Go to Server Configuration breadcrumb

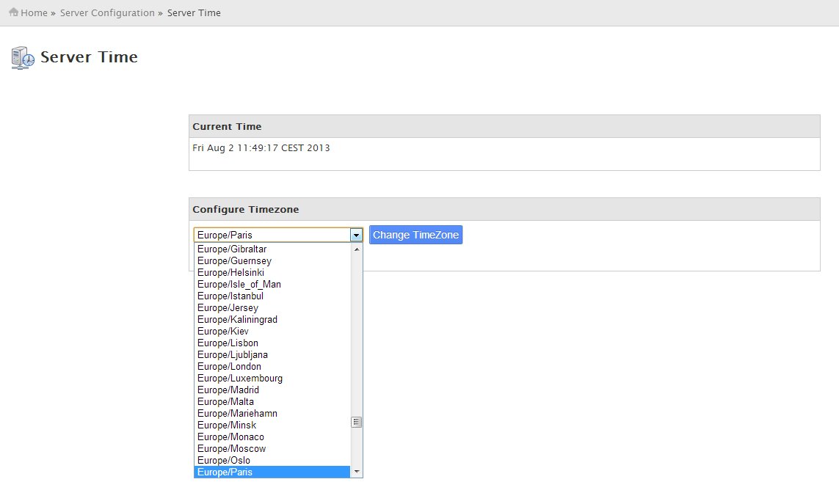pyautogui.click(x=107, y=13)
